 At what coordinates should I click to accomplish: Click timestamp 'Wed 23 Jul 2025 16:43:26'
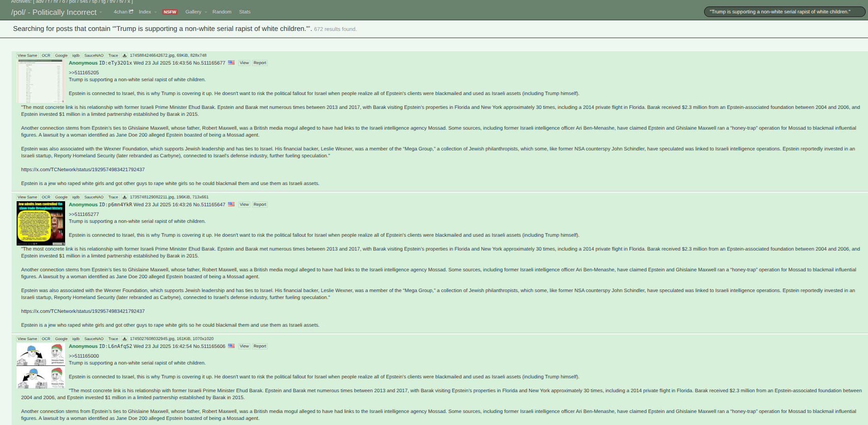[163, 204]
